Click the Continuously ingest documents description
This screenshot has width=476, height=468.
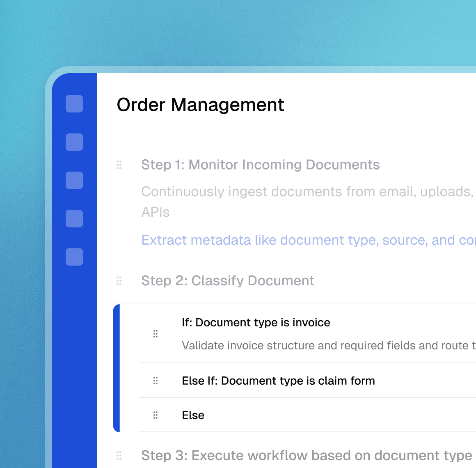point(307,202)
